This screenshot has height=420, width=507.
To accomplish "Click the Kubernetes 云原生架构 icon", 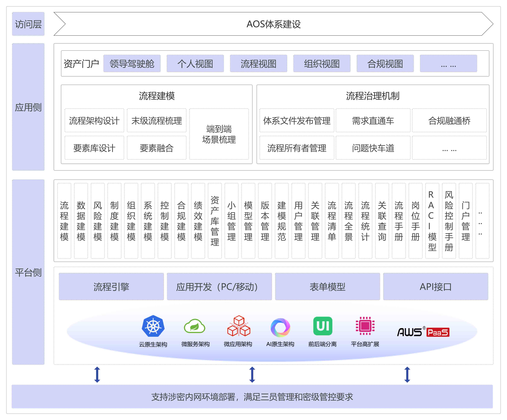I will click(x=153, y=326).
